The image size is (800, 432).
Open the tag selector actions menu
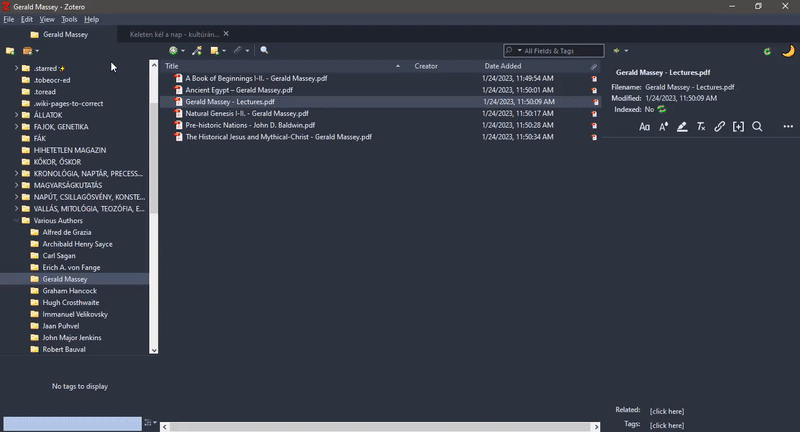click(150, 423)
